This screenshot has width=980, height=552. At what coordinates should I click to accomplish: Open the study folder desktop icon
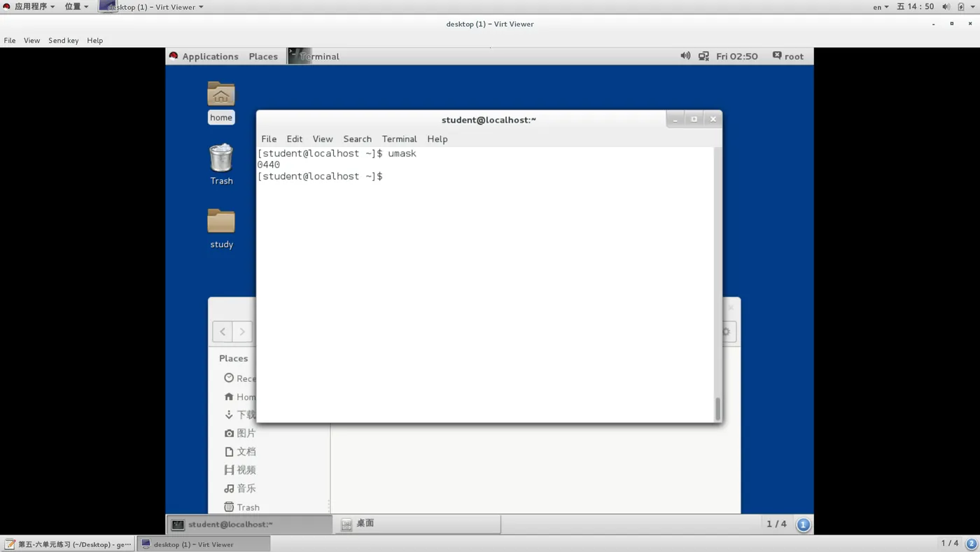tap(221, 228)
